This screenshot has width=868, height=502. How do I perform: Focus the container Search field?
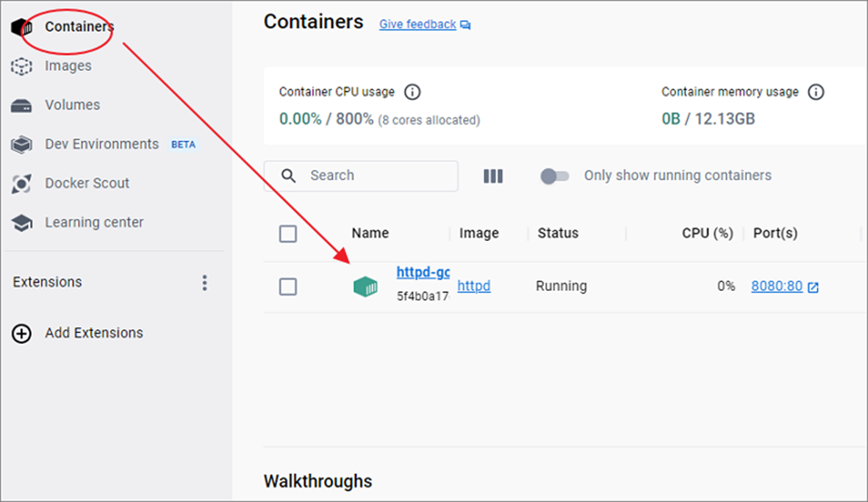click(361, 176)
